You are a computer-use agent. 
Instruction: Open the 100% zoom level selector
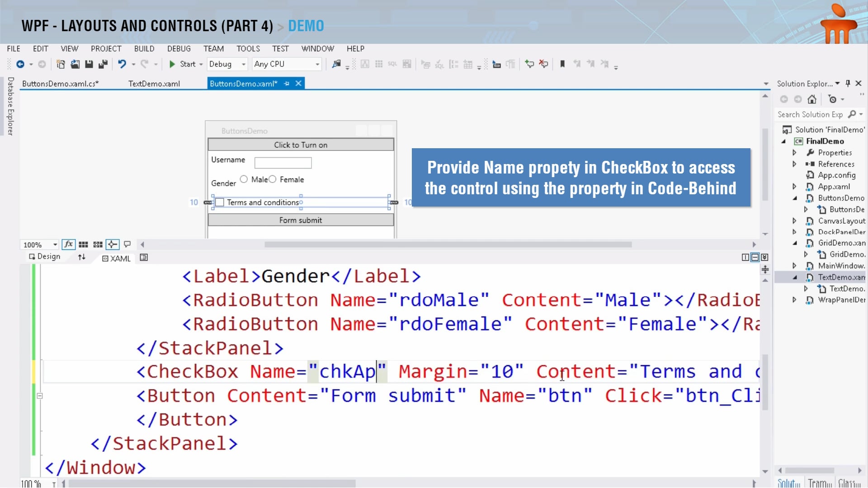39,244
